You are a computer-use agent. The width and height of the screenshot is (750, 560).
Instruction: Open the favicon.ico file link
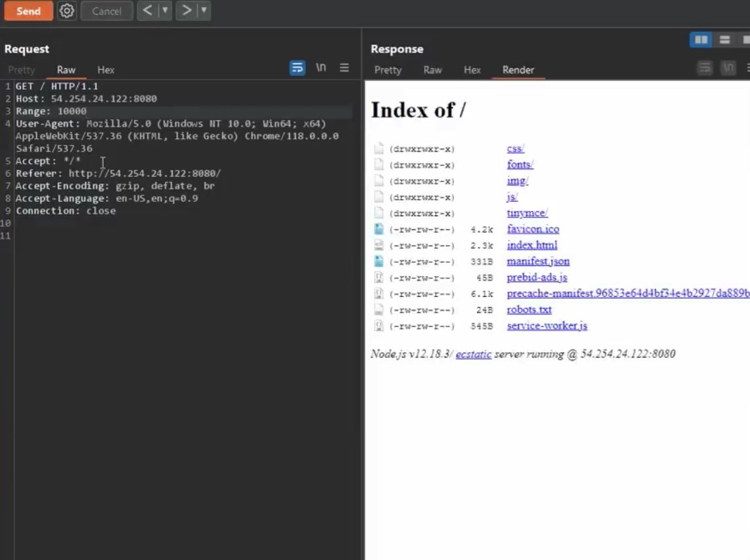coord(533,229)
